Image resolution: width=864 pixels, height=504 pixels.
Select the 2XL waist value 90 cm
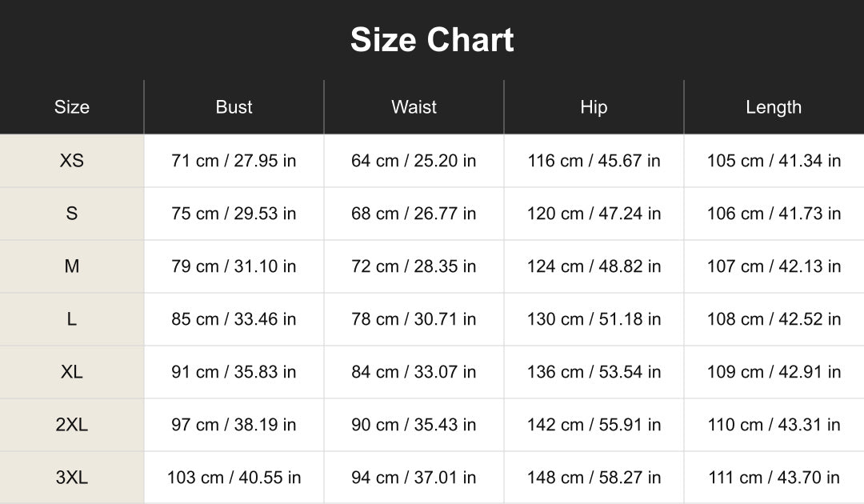[414, 425]
